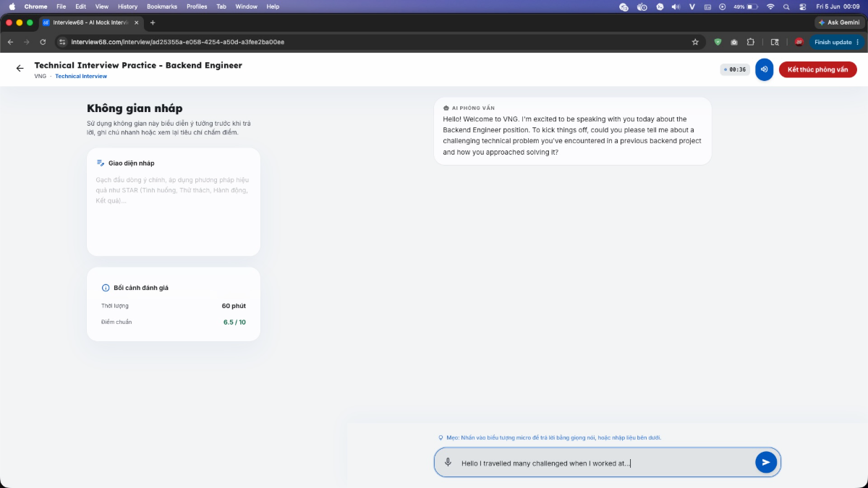868x488 pixels.
Task: Click the AI interviewer welcome message
Action: click(x=572, y=131)
